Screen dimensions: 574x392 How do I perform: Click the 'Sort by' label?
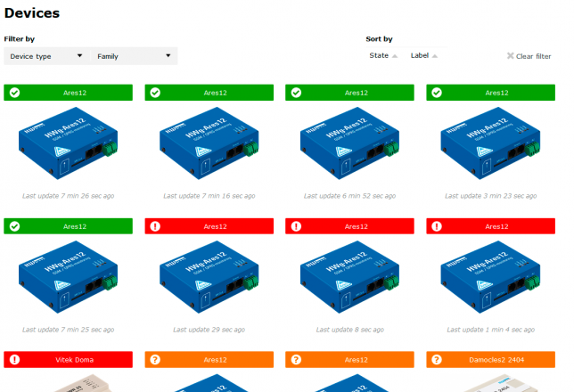[x=379, y=39]
